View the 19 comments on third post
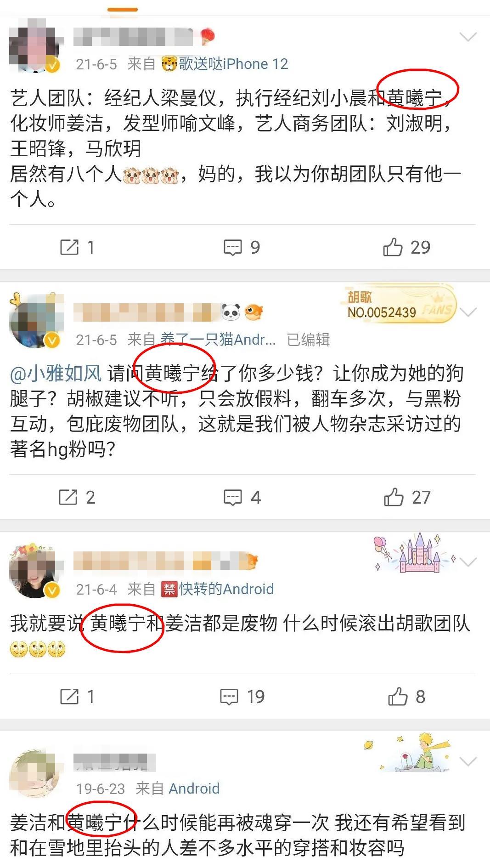The image size is (490, 868). click(242, 697)
